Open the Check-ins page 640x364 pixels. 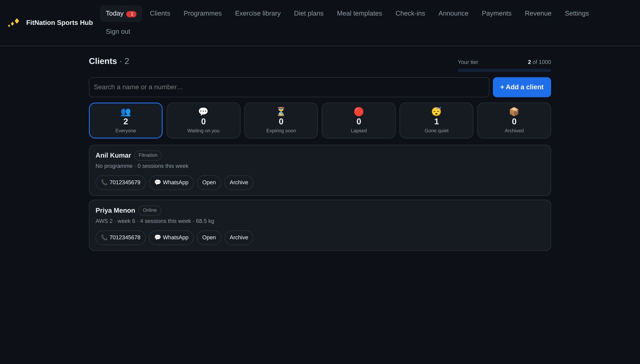(x=410, y=14)
